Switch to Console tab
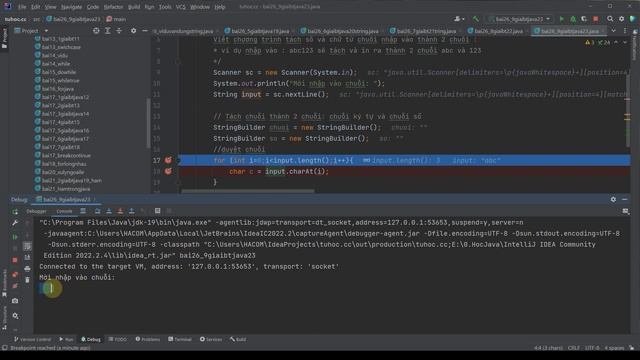 (64, 211)
